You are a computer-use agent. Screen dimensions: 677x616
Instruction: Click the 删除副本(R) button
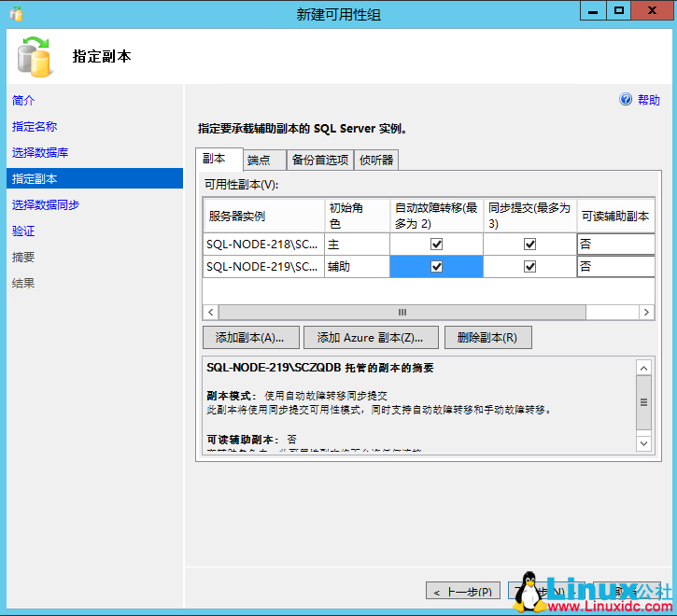[x=487, y=338]
